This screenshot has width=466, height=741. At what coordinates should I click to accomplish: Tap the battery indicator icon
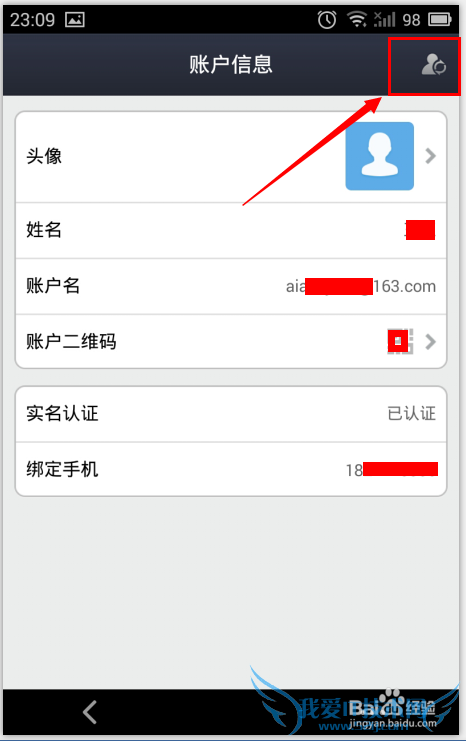[x=440, y=19]
